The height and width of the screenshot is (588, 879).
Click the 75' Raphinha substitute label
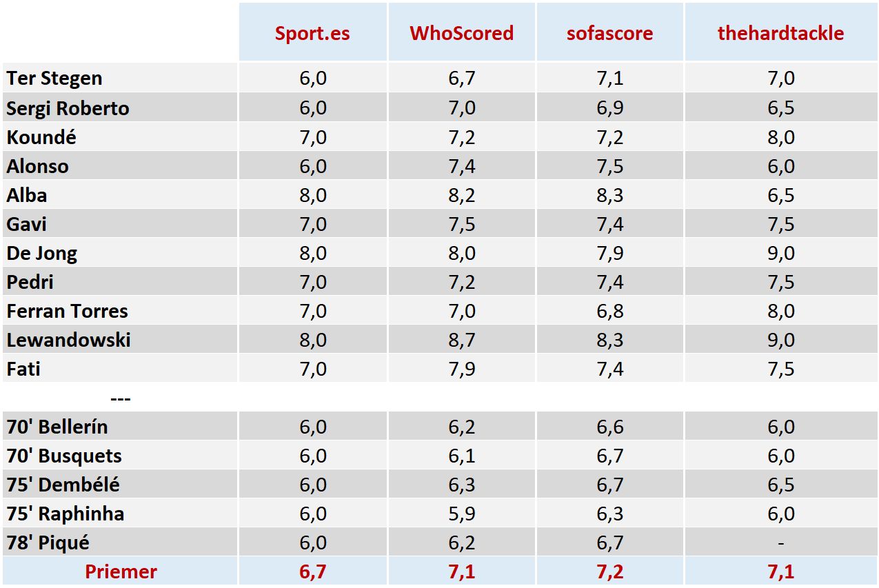pos(65,514)
